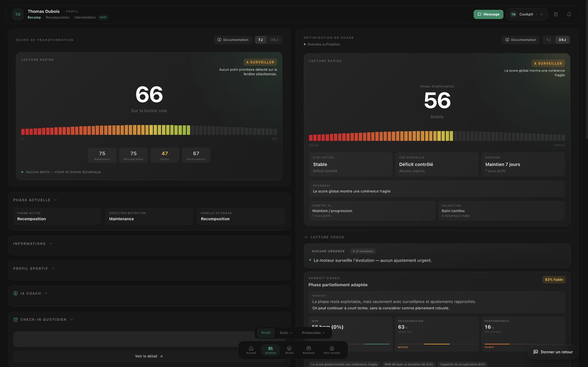The width and height of the screenshot is (588, 367).
Task: Send a Message to the athlete
Action: (488, 14)
